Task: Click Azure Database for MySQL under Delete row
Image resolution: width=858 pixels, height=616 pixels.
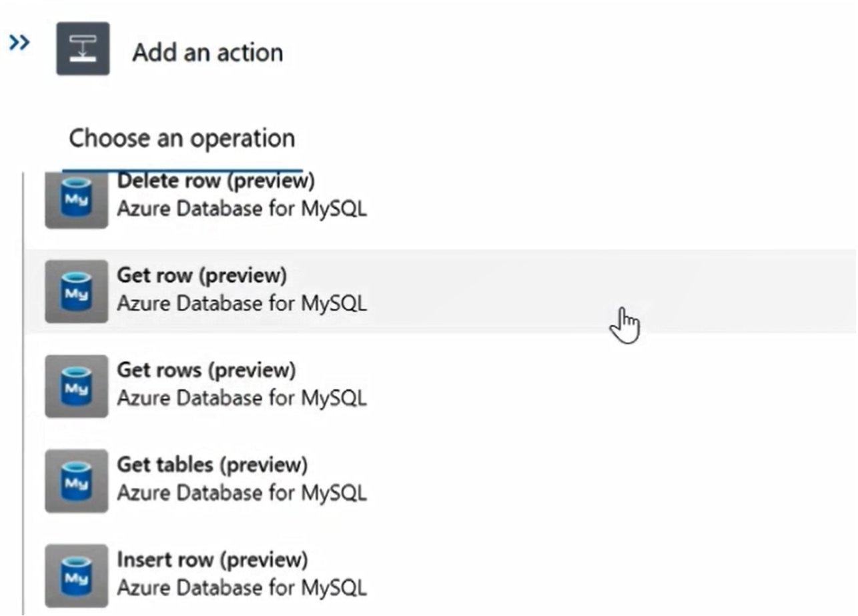Action: (x=242, y=209)
